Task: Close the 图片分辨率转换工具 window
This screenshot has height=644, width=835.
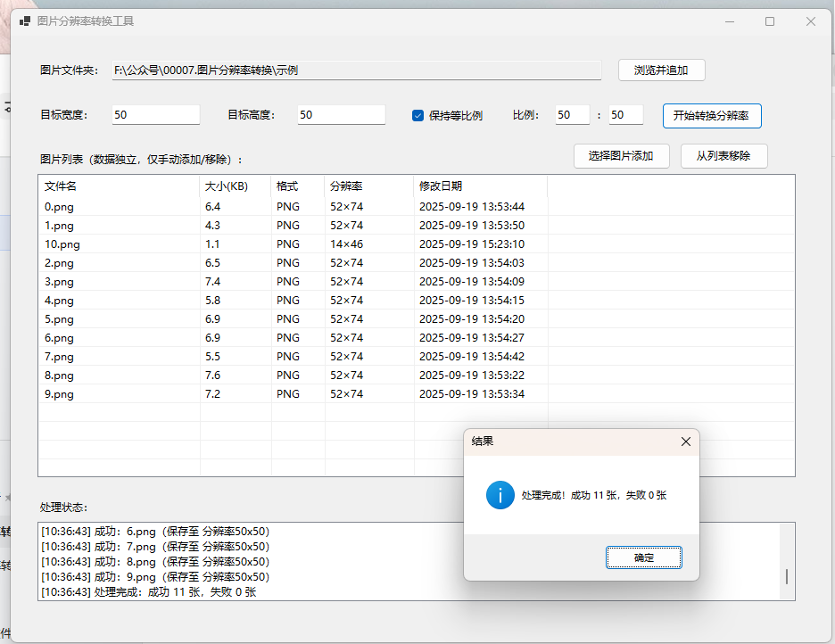Action: (x=811, y=21)
